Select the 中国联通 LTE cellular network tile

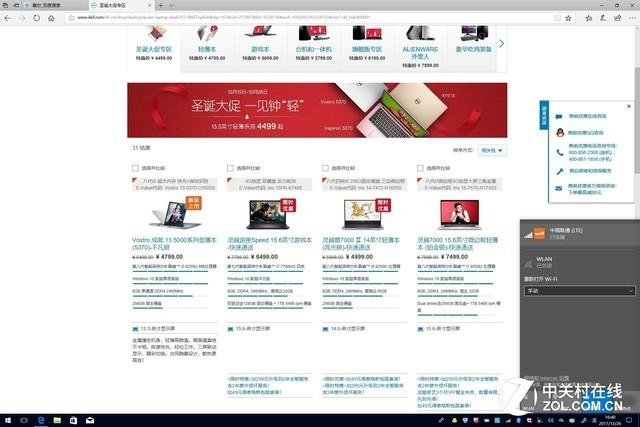coord(580,234)
